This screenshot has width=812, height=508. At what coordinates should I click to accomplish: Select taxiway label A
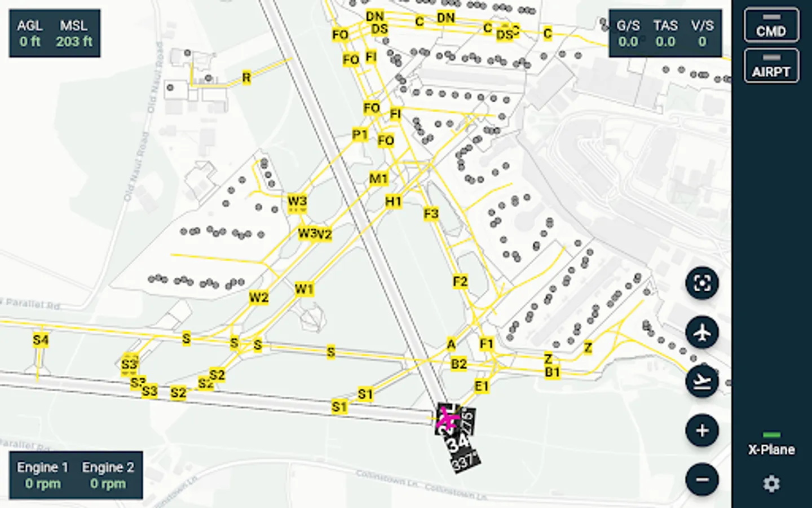click(x=451, y=344)
